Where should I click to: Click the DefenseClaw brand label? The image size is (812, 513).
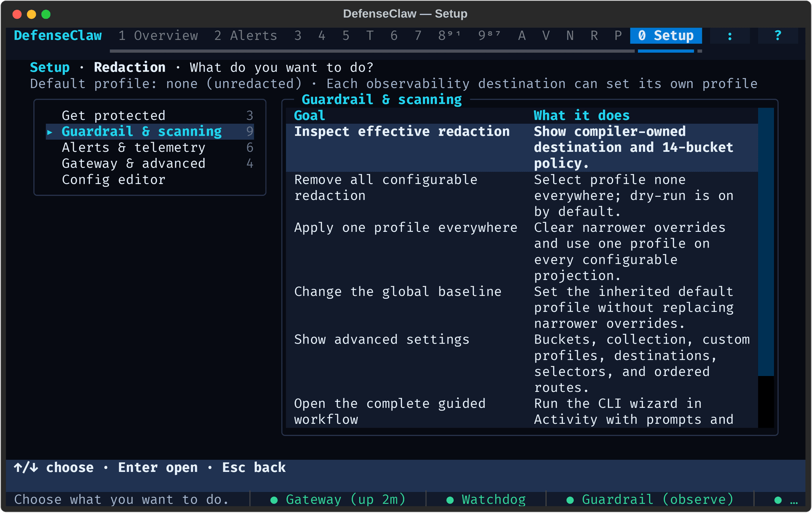point(58,36)
